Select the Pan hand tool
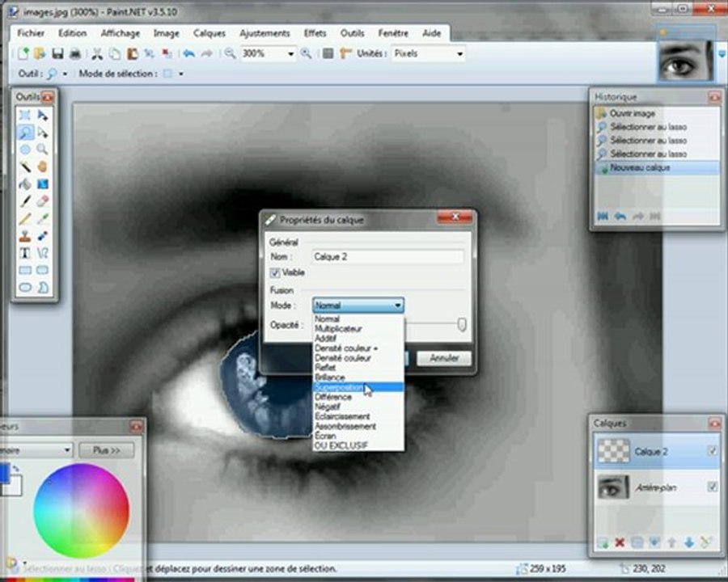Viewport: 728px width, 582px height. pyautogui.click(x=42, y=167)
